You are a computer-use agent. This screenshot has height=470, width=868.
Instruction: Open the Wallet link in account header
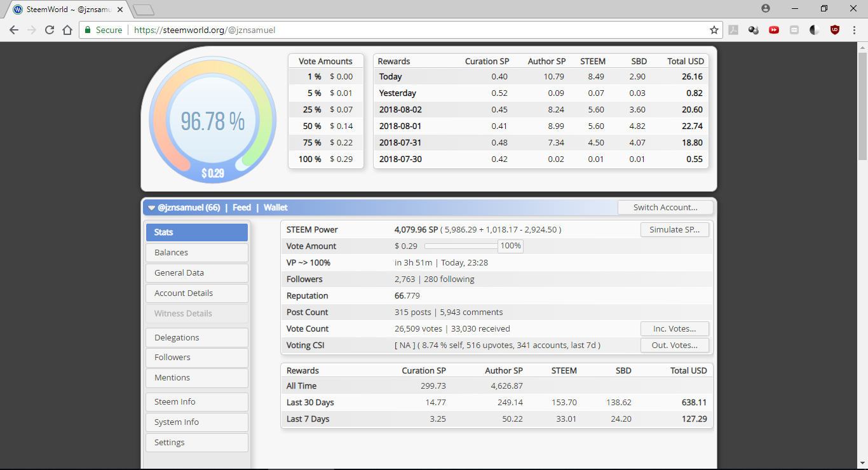click(276, 208)
